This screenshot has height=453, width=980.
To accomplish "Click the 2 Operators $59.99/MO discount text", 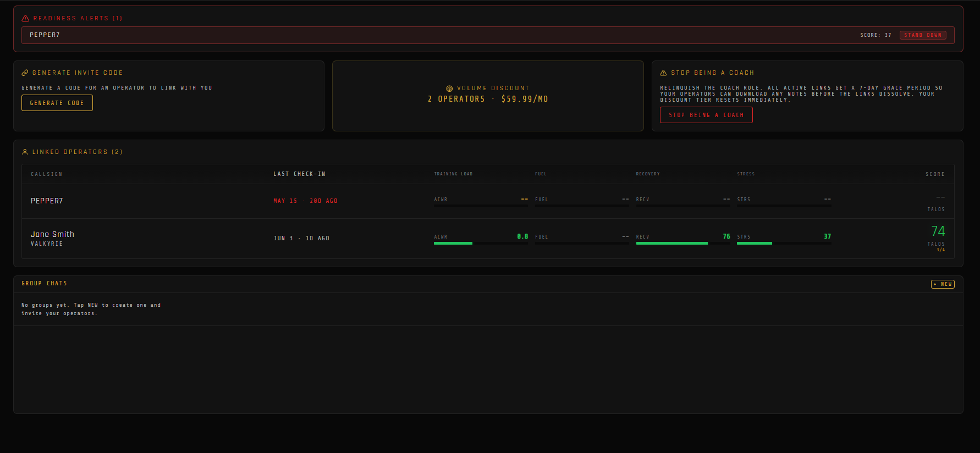I will pos(488,99).
